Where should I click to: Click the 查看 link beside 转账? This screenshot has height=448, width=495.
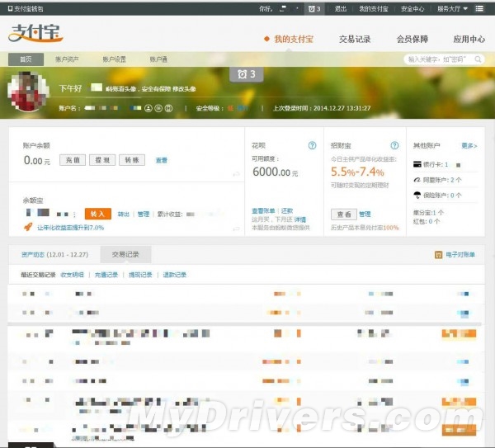(x=162, y=160)
